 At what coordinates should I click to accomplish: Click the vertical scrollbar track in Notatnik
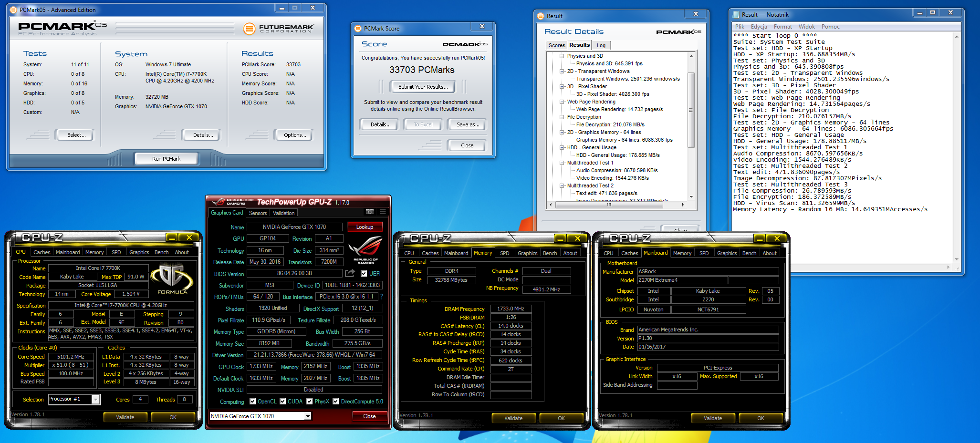point(957,148)
